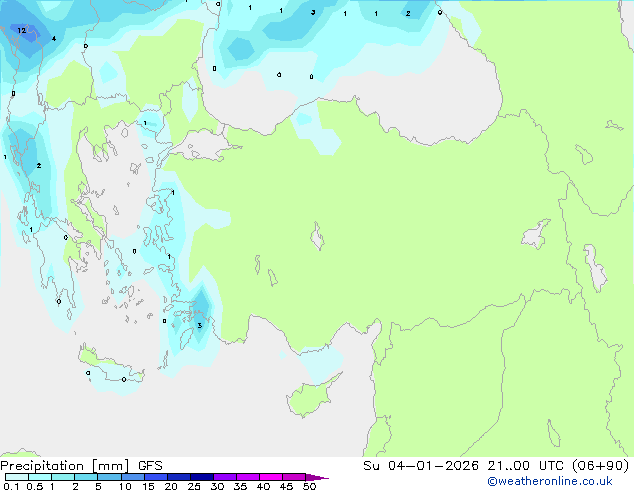This screenshot has width=634, height=490.
Task: Click the '30' legend scale label
Action: coord(217,486)
